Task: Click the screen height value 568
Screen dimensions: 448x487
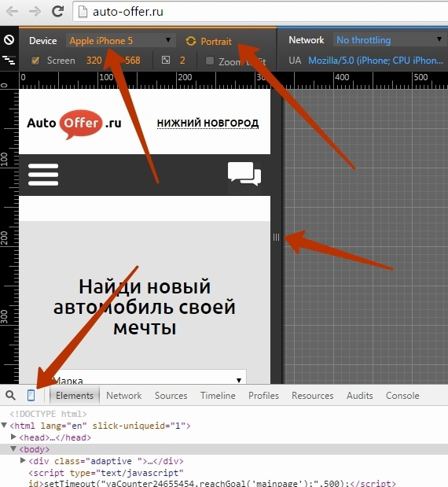Action: (x=133, y=61)
